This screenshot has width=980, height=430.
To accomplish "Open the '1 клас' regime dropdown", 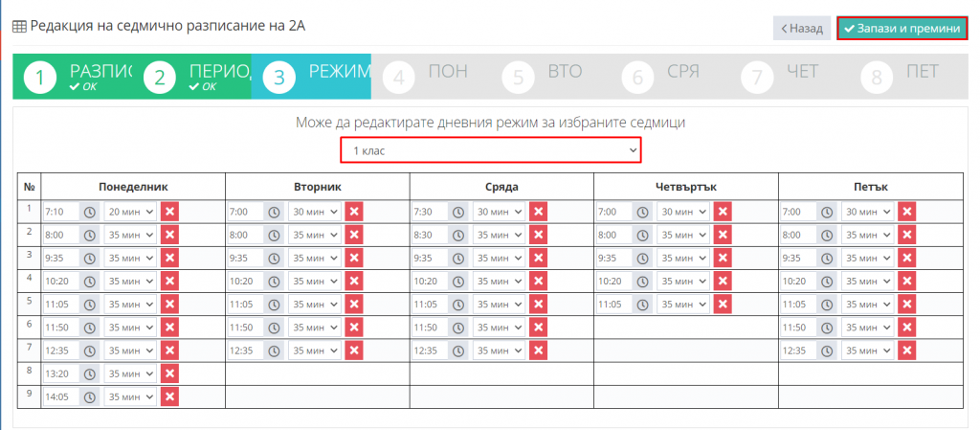I will 491,151.
